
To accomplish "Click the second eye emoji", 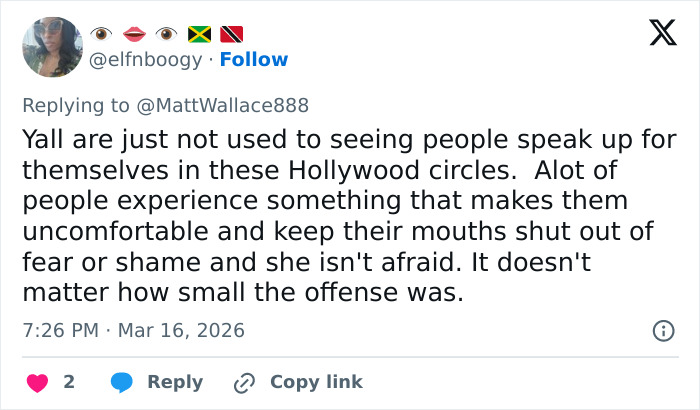I will pyautogui.click(x=167, y=33).
